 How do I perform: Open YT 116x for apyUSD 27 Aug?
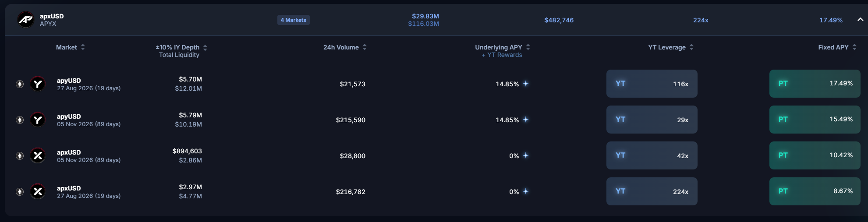[x=652, y=84]
